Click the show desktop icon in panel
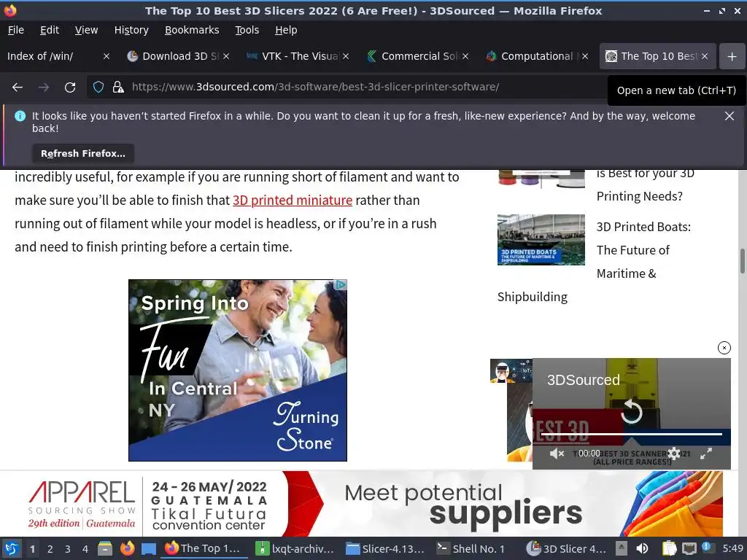The width and height of the screenshot is (747, 560). tap(149, 548)
